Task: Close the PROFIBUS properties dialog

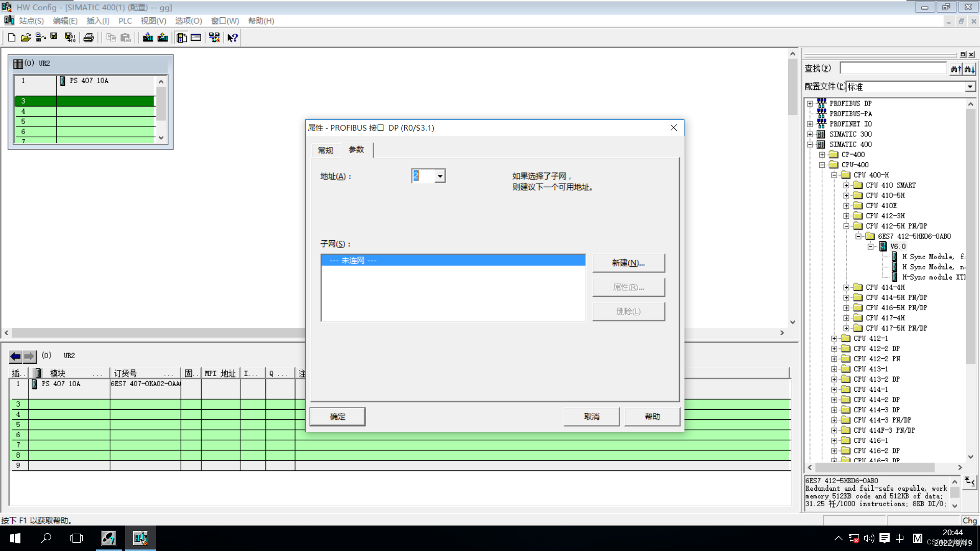Action: [674, 128]
